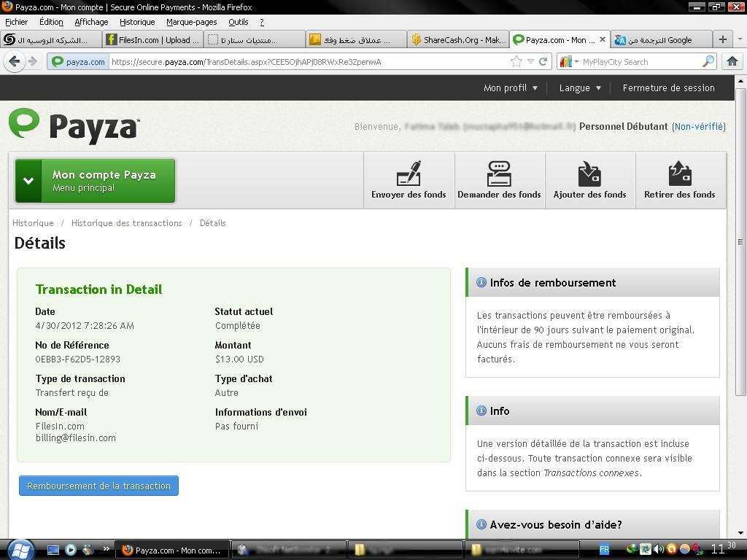Screen dimensions: 747x560
Task: Click the page vertical scrollbar thumb
Action: pyautogui.click(x=740, y=241)
